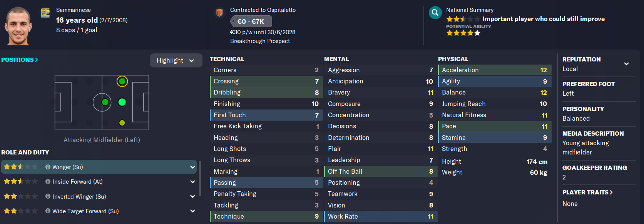Click the National Summary magnifier icon
The image size is (644, 224).
[x=435, y=13]
